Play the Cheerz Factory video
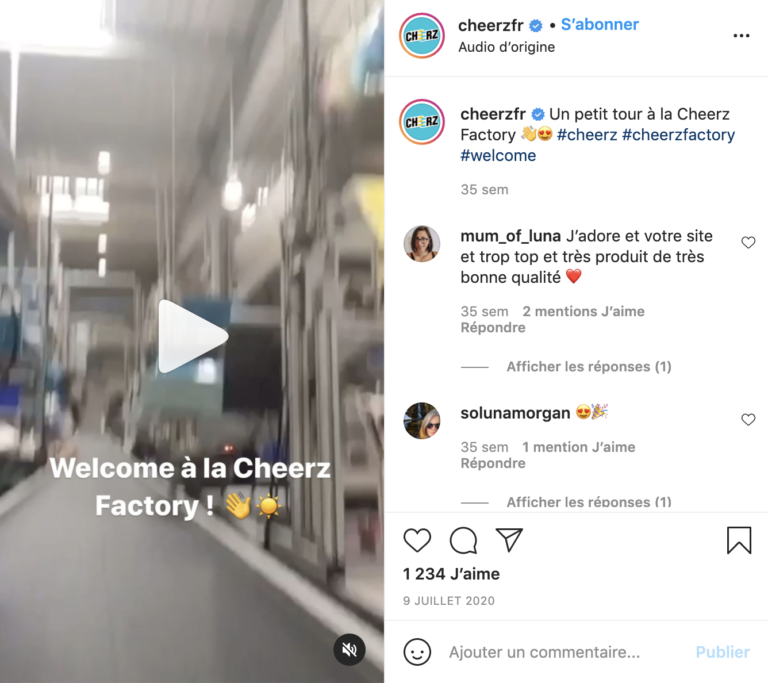The height and width of the screenshot is (683, 768). click(192, 337)
